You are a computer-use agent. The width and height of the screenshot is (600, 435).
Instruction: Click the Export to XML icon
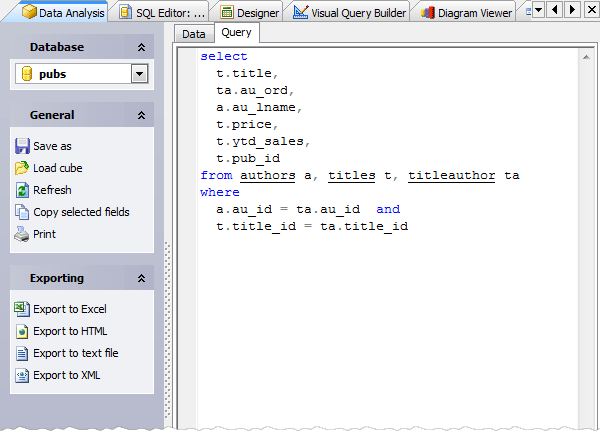pos(22,375)
